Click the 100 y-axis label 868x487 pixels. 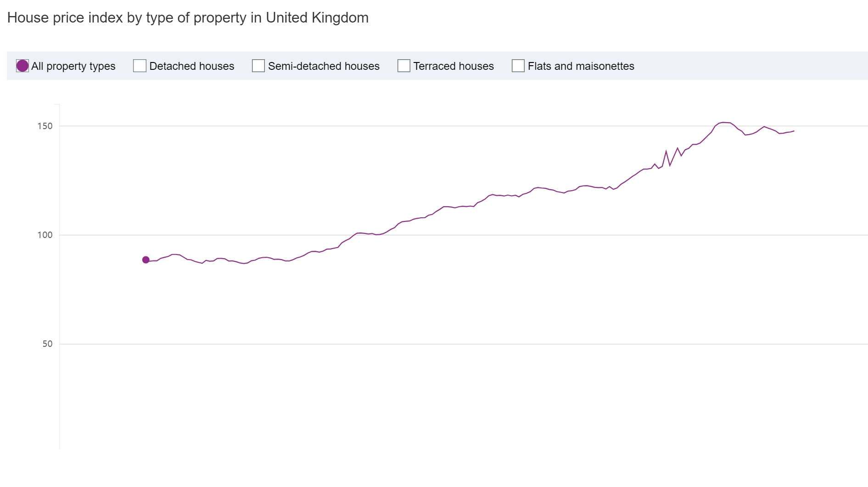pyautogui.click(x=45, y=235)
